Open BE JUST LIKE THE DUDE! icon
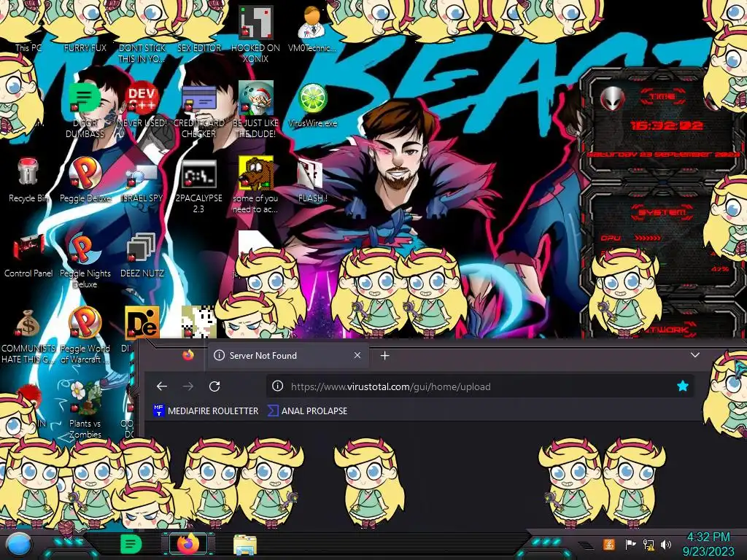Screen dimensions: 747x560 (255, 109)
